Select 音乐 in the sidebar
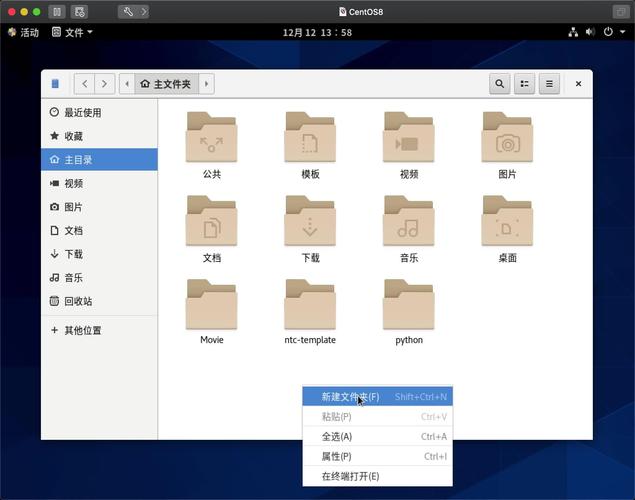635x500 pixels. point(99,277)
